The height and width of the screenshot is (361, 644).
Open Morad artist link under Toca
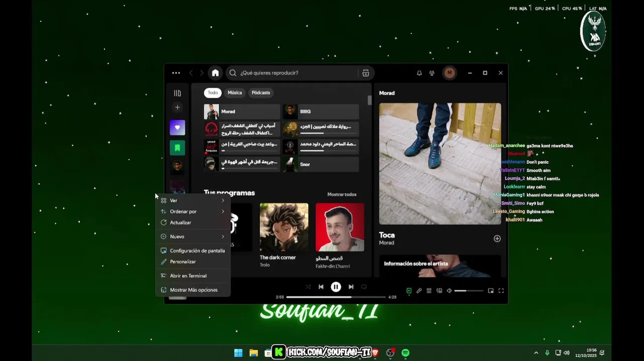(387, 243)
